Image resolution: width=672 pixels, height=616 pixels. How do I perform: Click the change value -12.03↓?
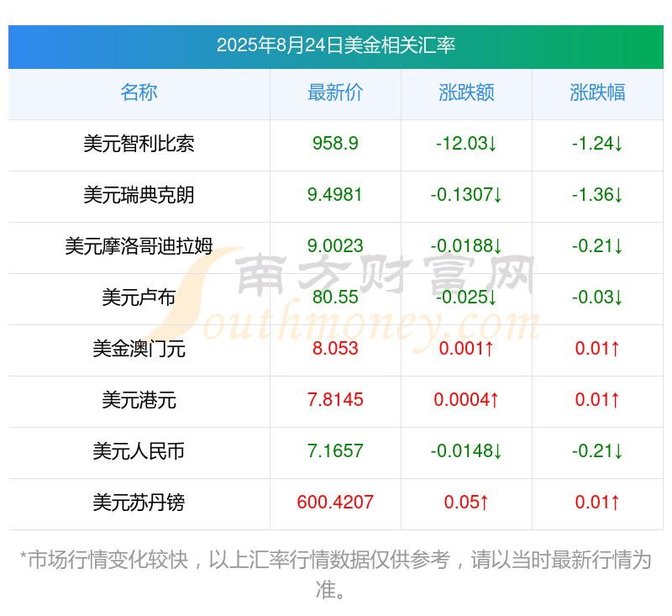coord(466,144)
